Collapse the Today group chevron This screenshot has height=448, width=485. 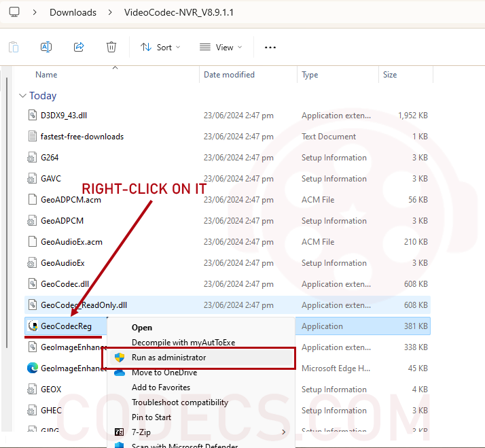(22, 95)
